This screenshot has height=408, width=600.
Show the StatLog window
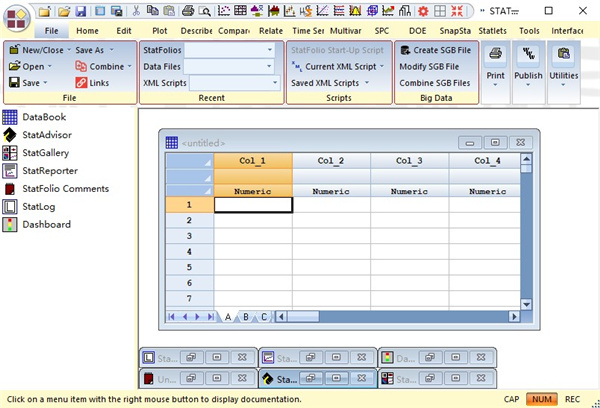tap(10, 207)
